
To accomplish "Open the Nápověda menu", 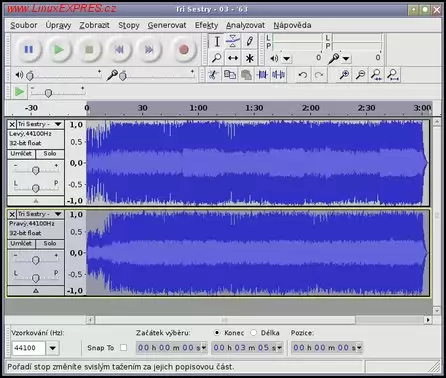I will [292, 25].
